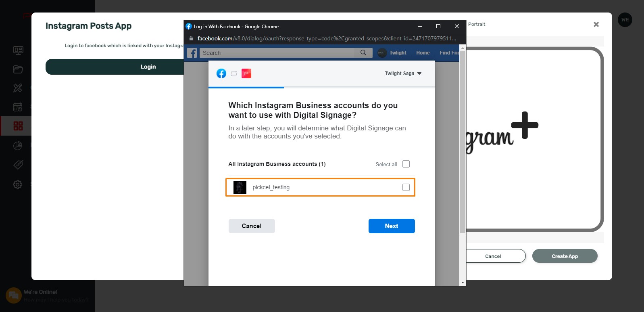Maximize the Log in With Facebook window
644x312 pixels.
coord(438,26)
